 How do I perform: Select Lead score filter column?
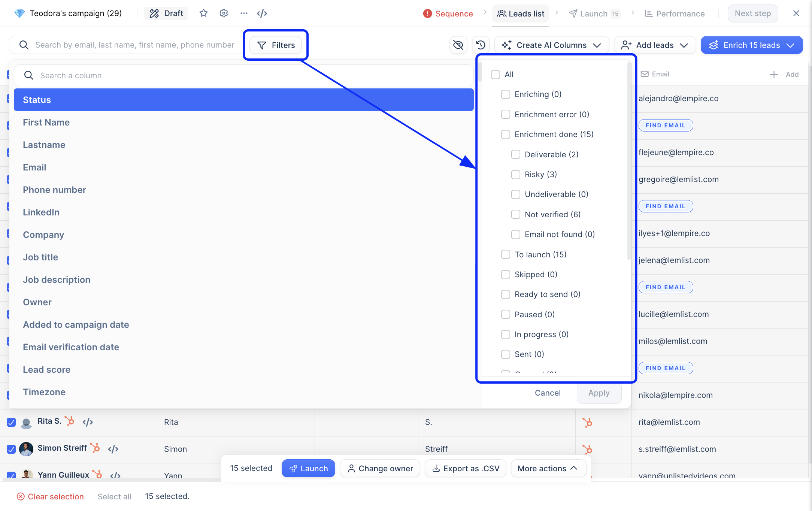point(244,369)
